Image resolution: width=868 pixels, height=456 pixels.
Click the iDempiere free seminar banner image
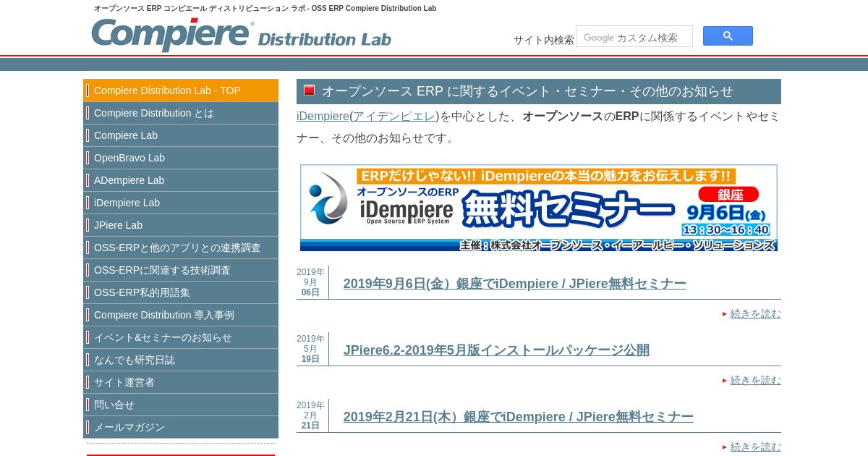pos(539,208)
